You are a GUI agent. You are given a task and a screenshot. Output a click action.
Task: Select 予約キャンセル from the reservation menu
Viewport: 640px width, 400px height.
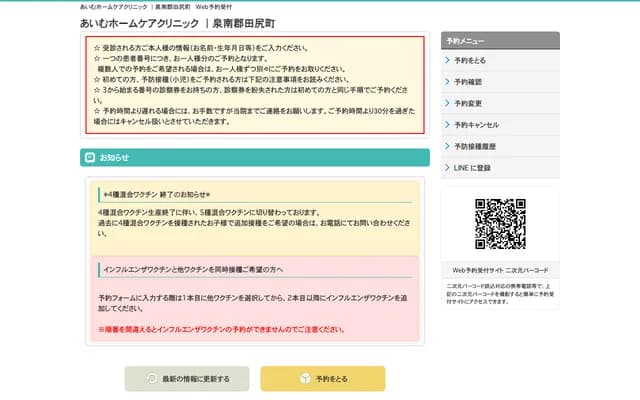click(476, 125)
